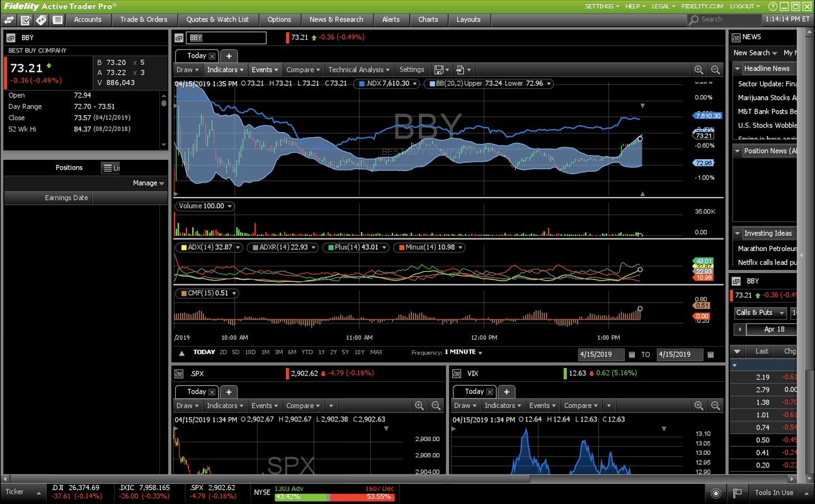Click the save chart floppy disk icon
The height and width of the screenshot is (504, 815).
[x=439, y=70]
